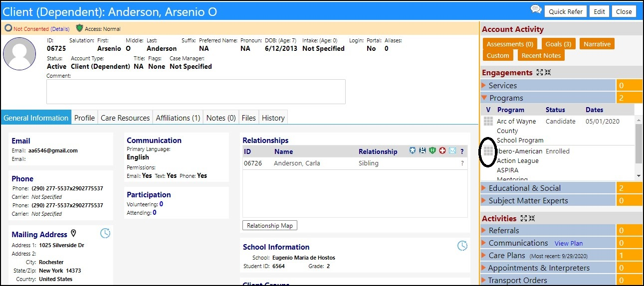
Task: Click the Name column header in Relationships
Action: point(283,151)
